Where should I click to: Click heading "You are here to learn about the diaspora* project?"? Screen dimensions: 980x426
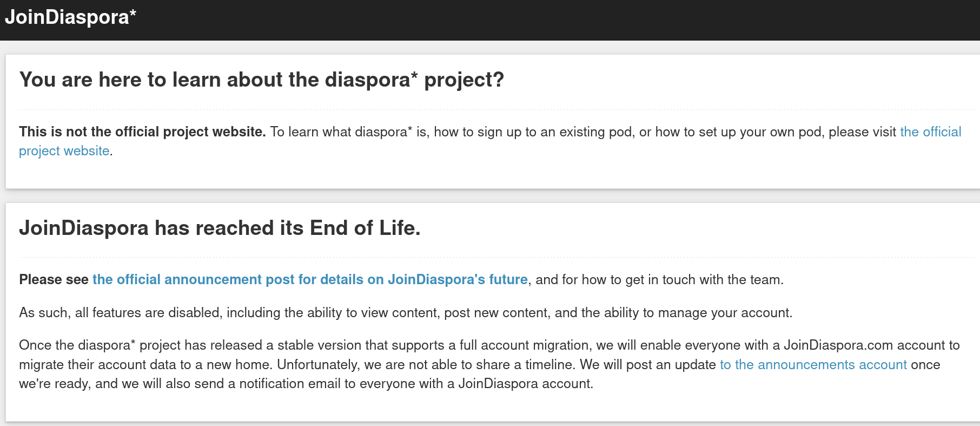click(x=262, y=80)
